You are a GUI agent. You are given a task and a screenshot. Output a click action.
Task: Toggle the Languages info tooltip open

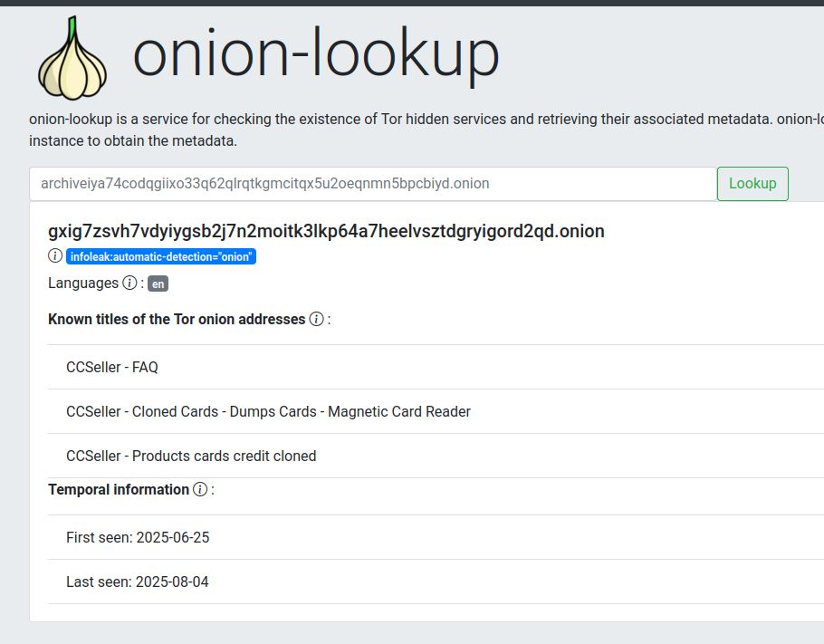coord(129,283)
